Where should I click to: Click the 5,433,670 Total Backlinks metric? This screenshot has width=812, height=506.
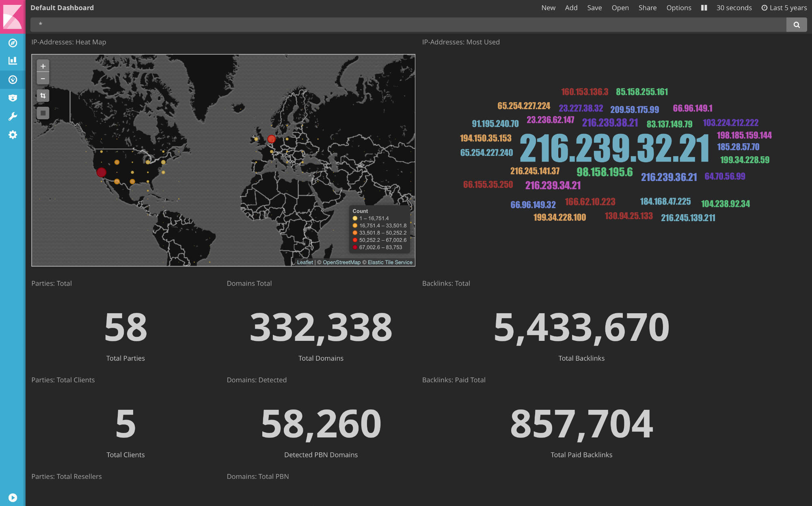point(581,327)
